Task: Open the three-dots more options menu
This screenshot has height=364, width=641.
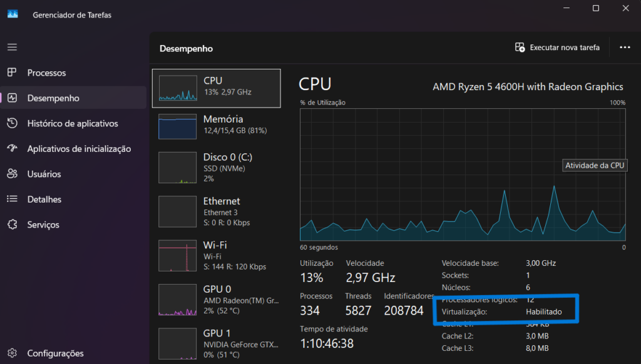Action: click(x=624, y=48)
